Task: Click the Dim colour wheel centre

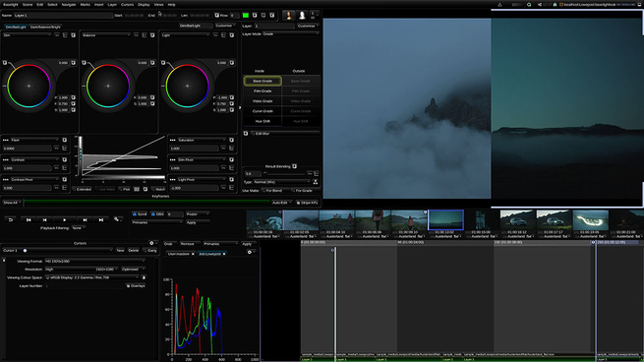Action: click(x=29, y=86)
